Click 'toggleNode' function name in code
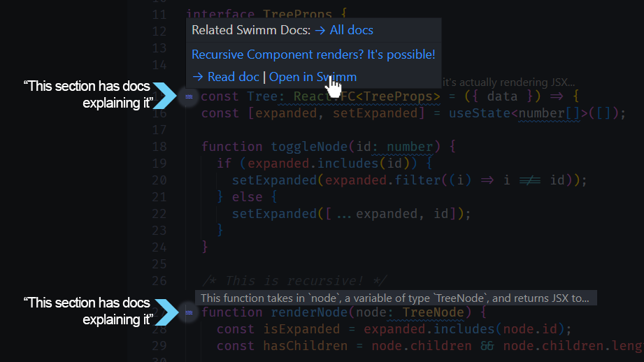Viewport: 644px width, 362px height. click(309, 147)
